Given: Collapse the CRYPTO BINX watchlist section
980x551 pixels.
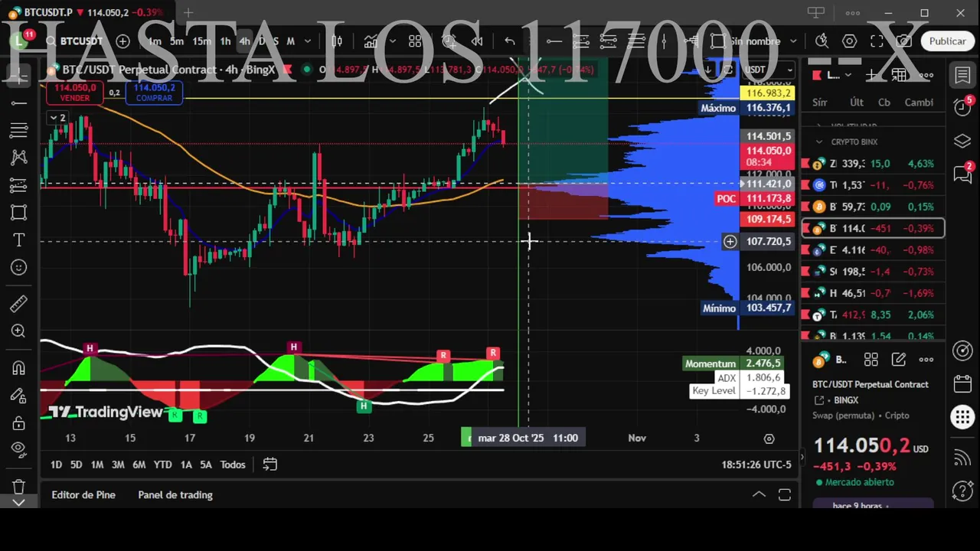Looking at the screenshot, I should click(x=819, y=142).
